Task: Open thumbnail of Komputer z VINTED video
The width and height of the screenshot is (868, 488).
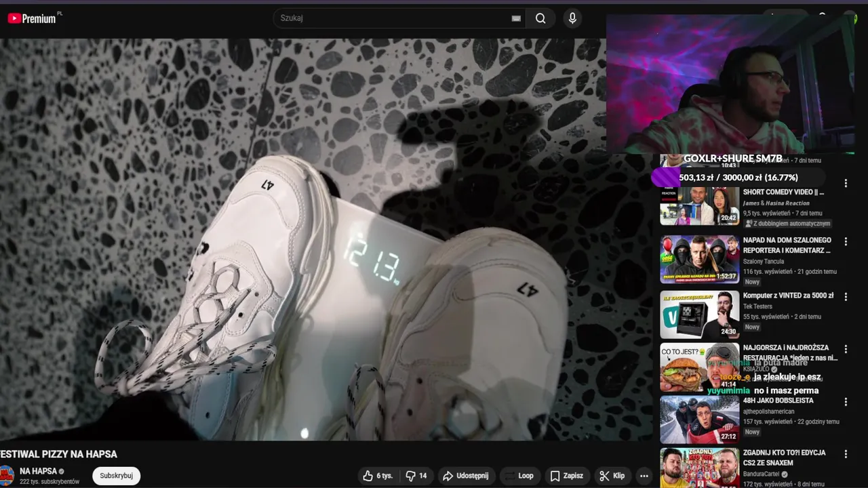Action: click(x=699, y=314)
